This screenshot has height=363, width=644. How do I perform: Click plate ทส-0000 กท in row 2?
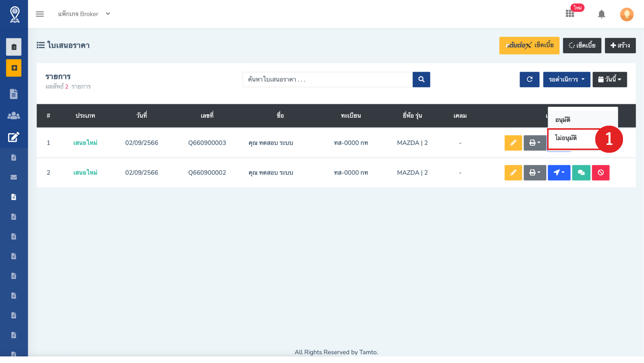[x=351, y=173]
